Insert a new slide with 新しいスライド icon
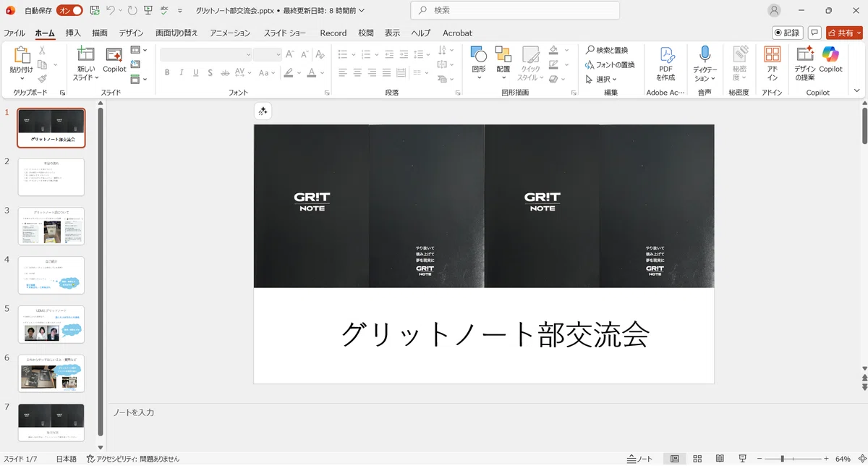 point(86,55)
